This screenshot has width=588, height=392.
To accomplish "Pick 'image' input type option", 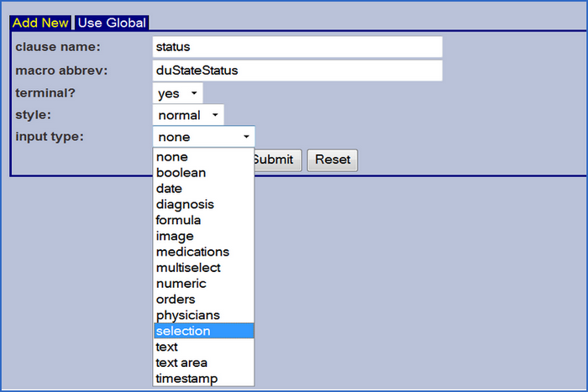I will [203, 236].
